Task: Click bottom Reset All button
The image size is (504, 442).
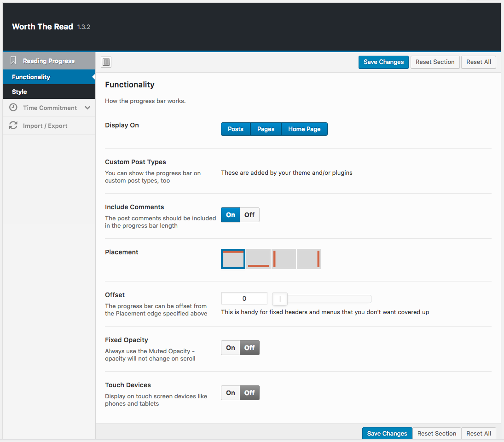Action: point(479,433)
